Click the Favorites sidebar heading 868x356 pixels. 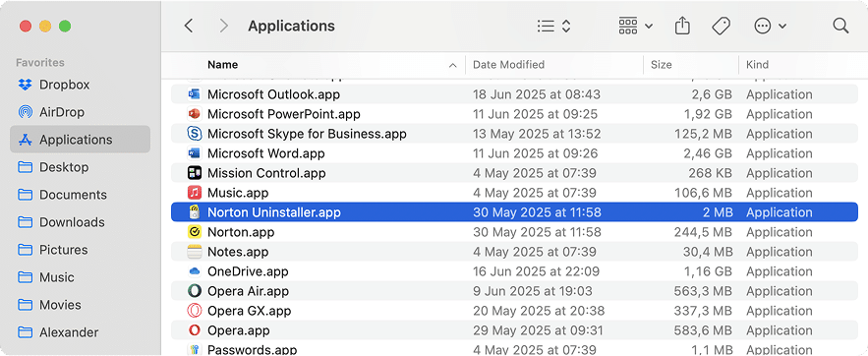point(40,63)
